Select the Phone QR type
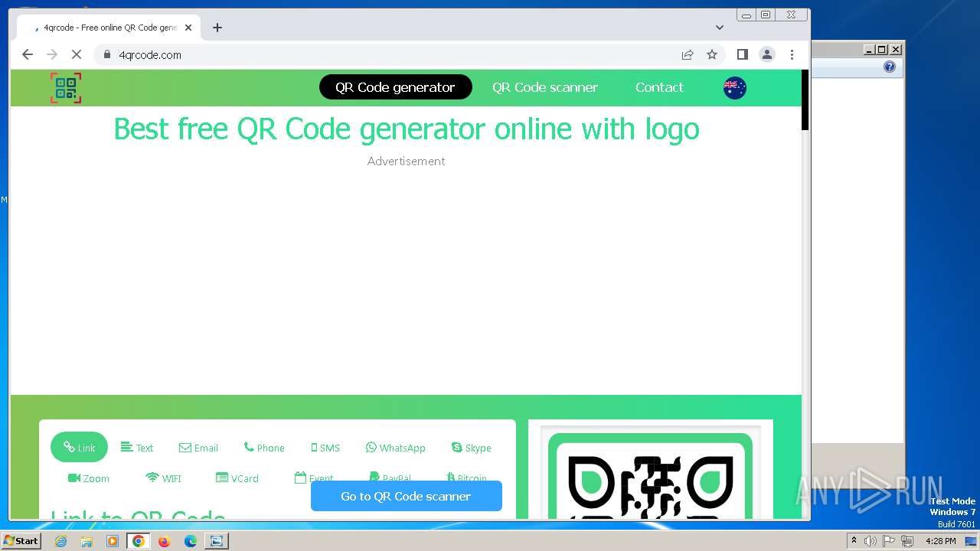 click(x=264, y=448)
